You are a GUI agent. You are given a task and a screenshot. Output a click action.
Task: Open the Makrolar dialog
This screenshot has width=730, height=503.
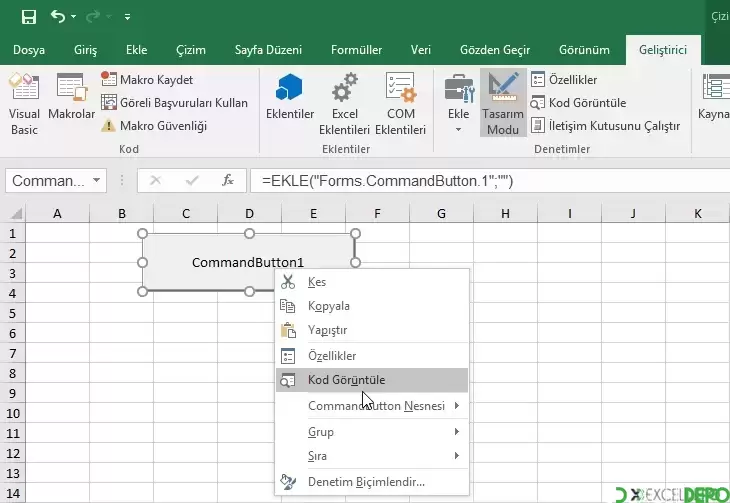[71, 97]
